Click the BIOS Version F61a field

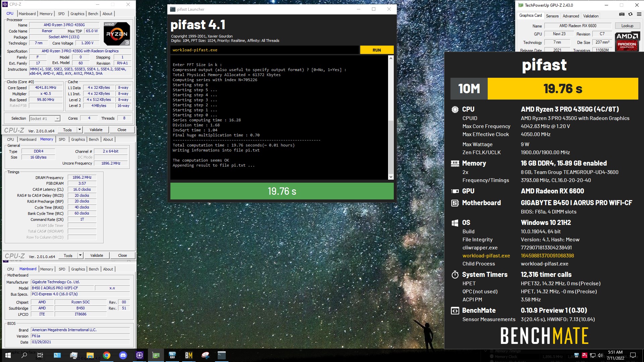coord(80,336)
